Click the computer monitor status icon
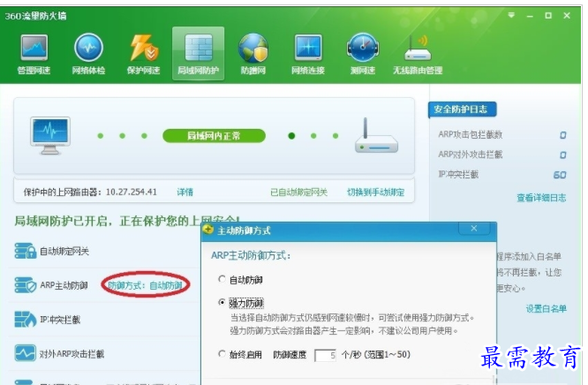Image resolution: width=588 pixels, height=385 pixels. click(50, 136)
